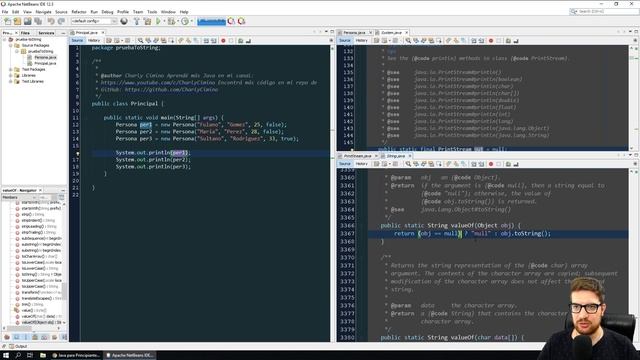Open the Tools menu
This screenshot has width=640, height=360.
click(152, 12)
